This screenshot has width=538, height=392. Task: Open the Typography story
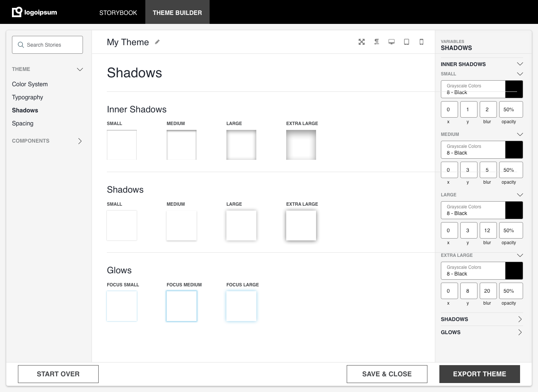point(27,97)
